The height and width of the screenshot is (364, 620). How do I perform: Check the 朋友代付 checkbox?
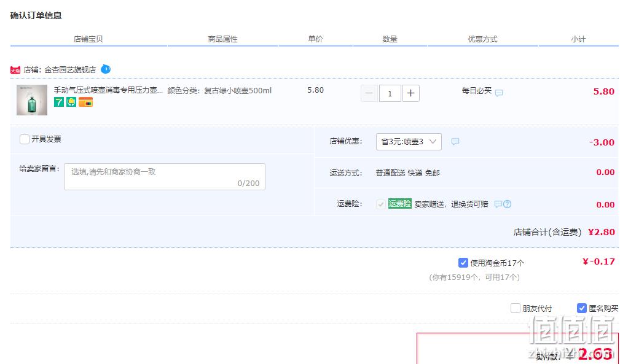click(x=515, y=308)
